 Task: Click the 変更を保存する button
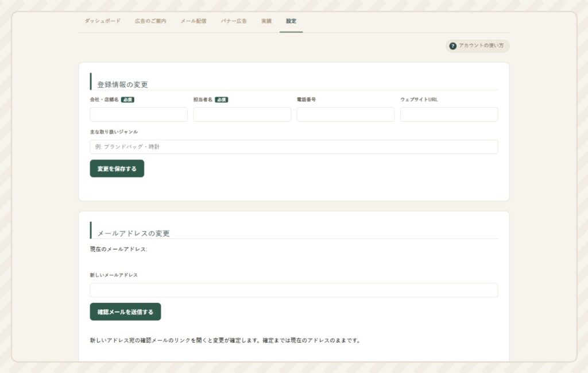click(x=117, y=168)
